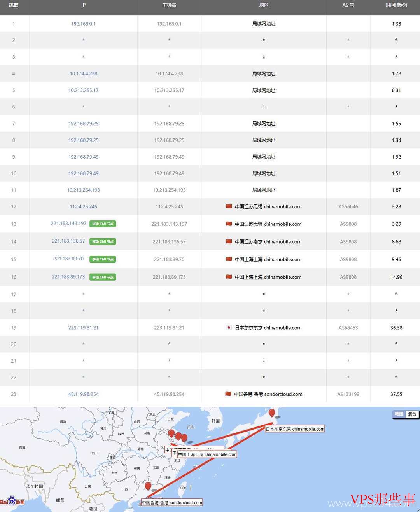Open IP link 10.174.4.238 in IP column
This screenshot has width=420, height=512.
[83, 73]
